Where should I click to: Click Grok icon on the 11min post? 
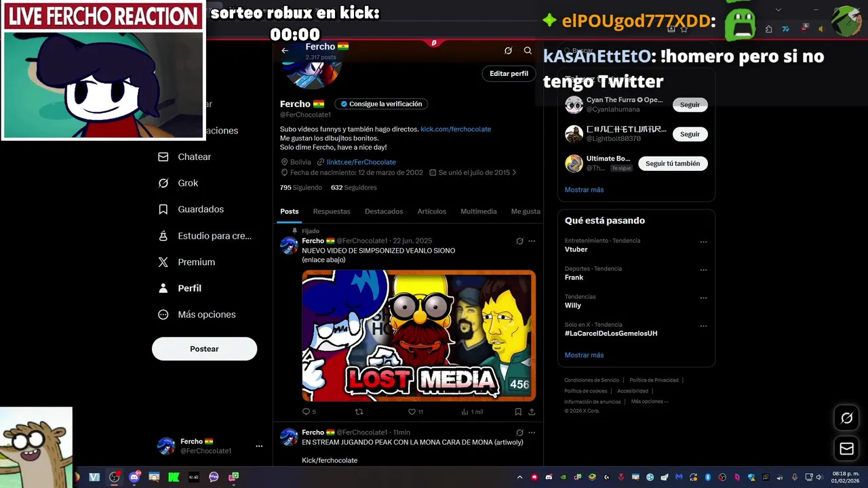tap(519, 432)
